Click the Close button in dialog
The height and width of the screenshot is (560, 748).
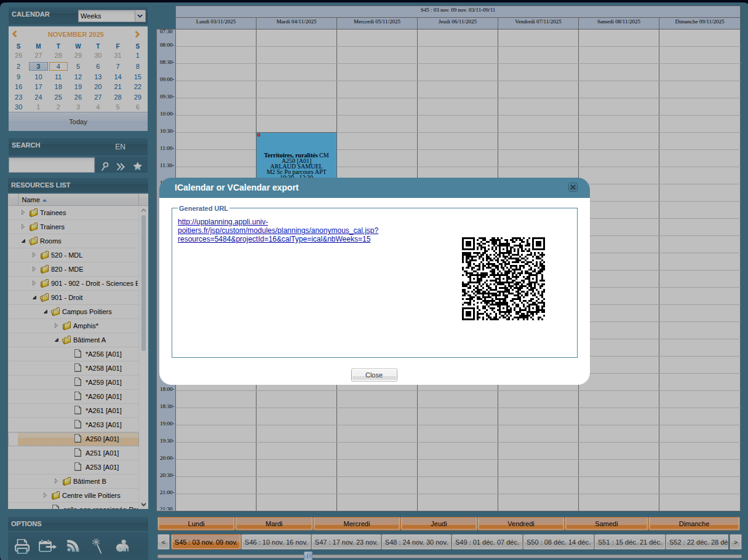pyautogui.click(x=374, y=375)
